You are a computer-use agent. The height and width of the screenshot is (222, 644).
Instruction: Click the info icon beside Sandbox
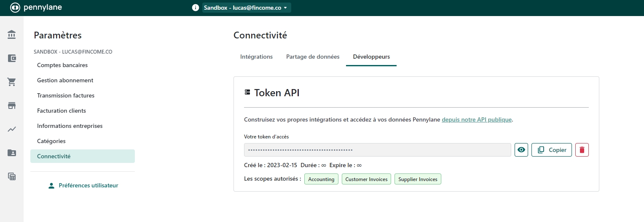tap(195, 8)
